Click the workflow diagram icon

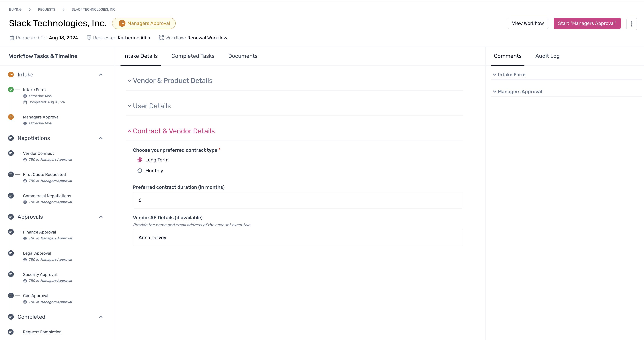[161, 38]
